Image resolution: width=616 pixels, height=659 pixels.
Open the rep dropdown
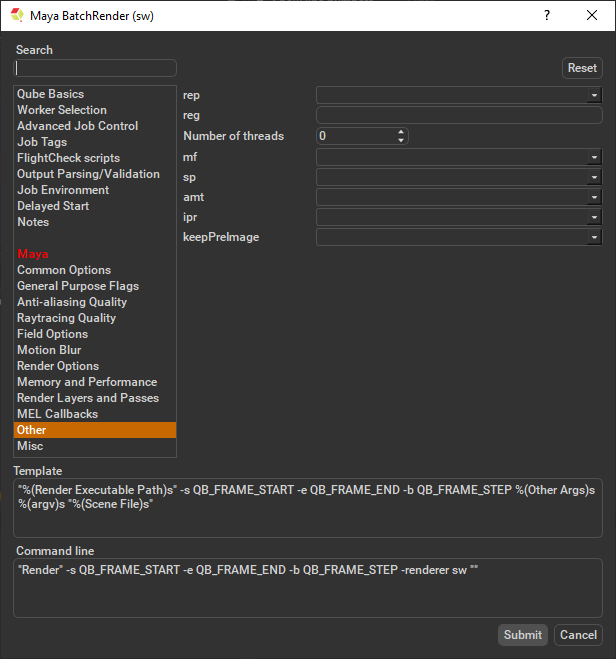[x=594, y=95]
